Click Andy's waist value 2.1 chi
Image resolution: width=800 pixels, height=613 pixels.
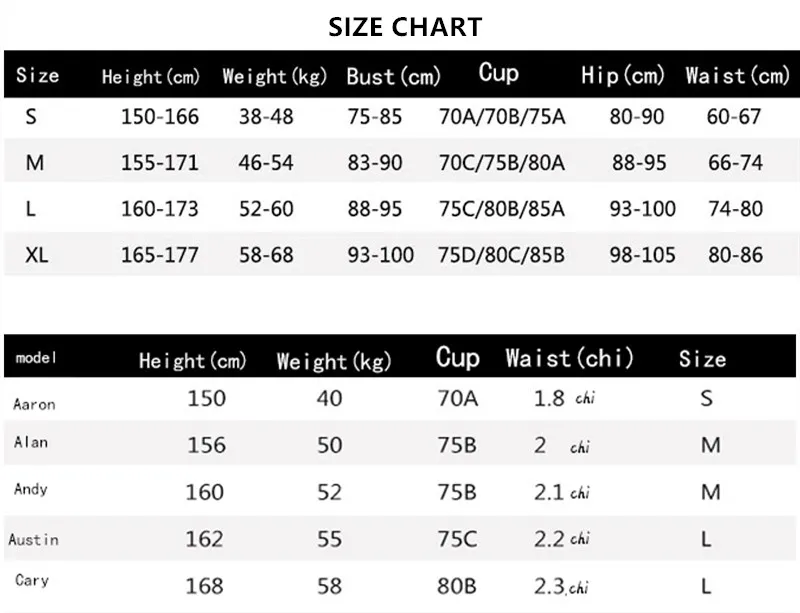[x=562, y=493]
